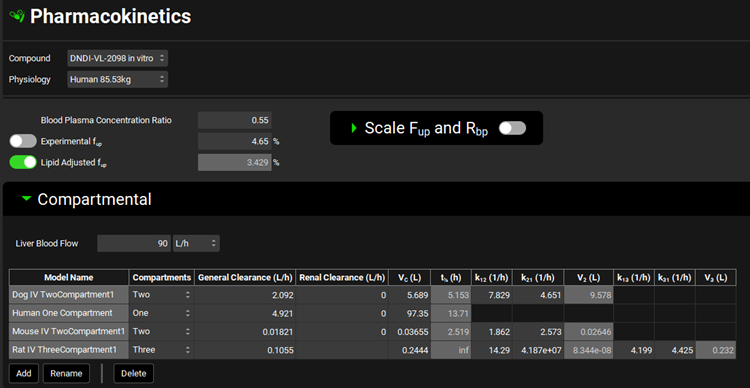Viewport: 750px width, 388px height.
Task: Collapse the Compartmental section arrow
Action: (26, 199)
